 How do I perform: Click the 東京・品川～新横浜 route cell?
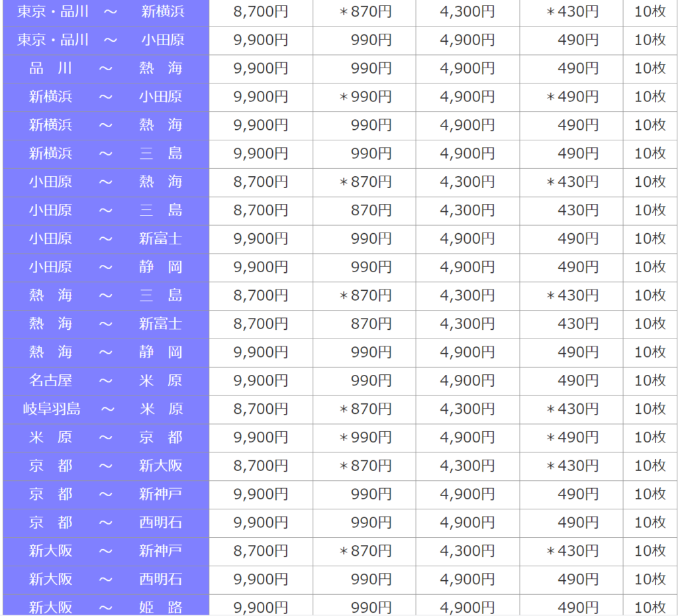106,11
